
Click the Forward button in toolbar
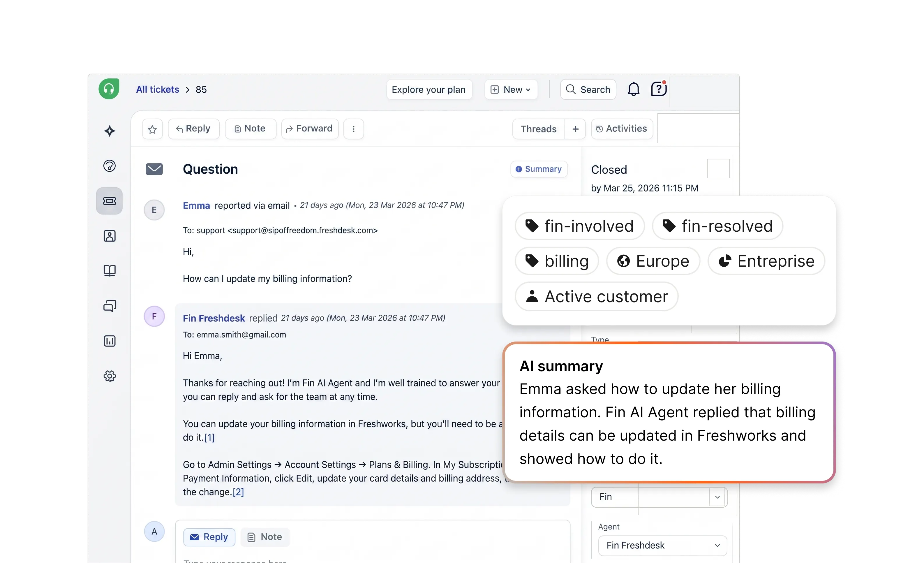click(x=309, y=129)
